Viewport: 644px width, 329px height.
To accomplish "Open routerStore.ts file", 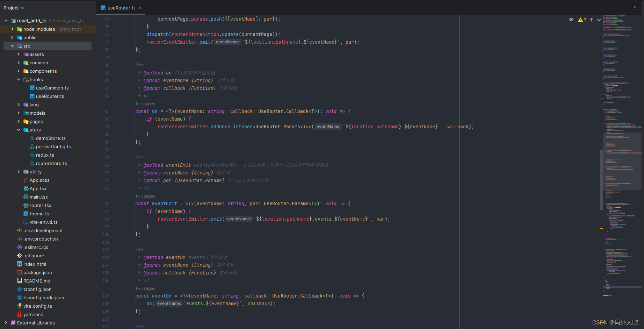I will coord(51,163).
